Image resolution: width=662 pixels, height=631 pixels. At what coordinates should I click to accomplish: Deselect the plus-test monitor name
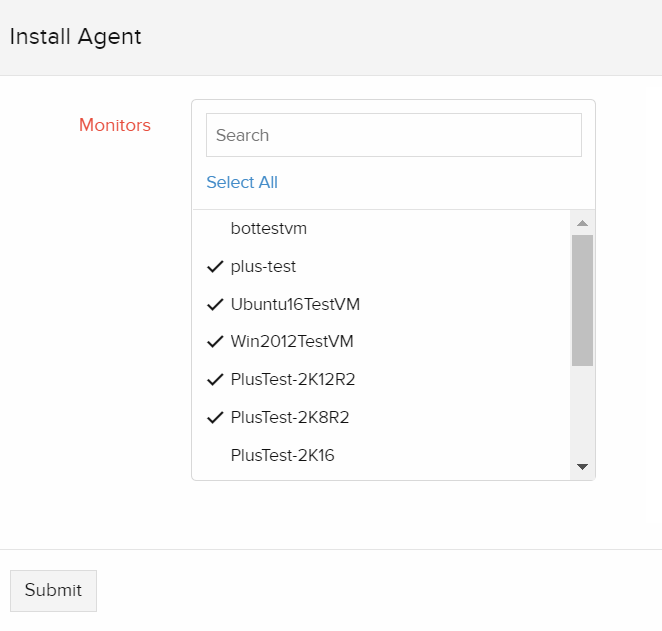pos(263,267)
